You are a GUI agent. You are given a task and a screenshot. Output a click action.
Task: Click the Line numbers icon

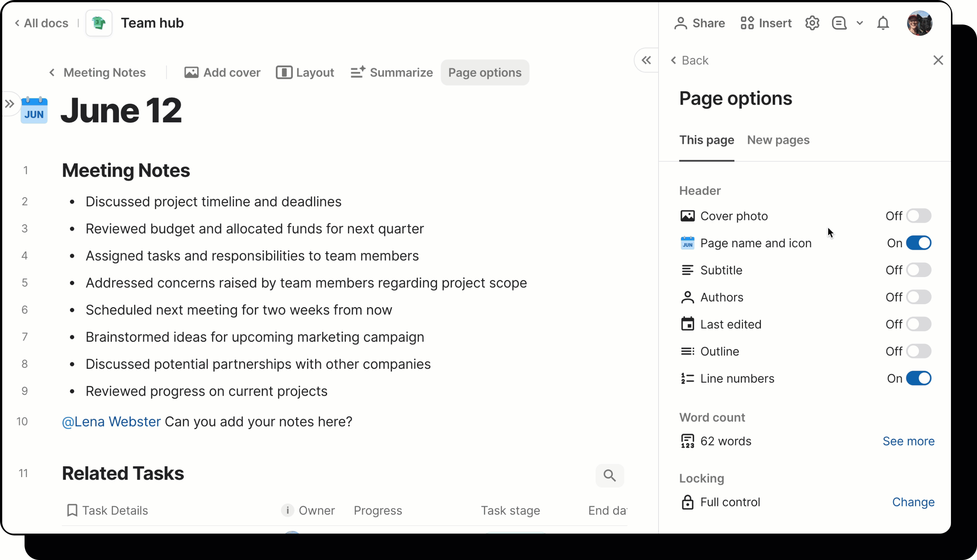[687, 379]
